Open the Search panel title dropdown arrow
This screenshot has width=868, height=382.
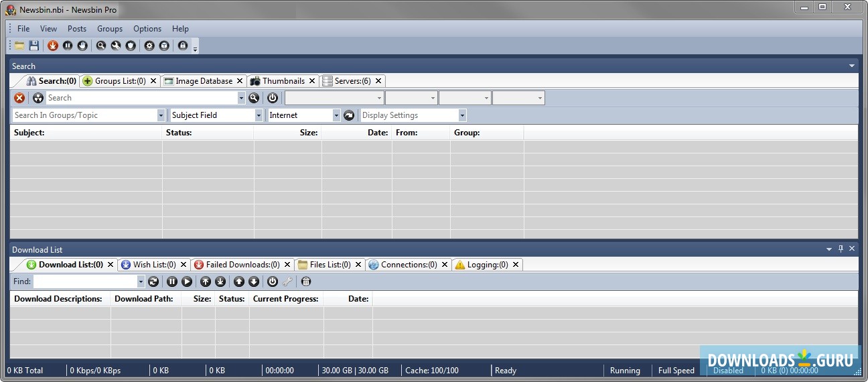click(x=852, y=66)
